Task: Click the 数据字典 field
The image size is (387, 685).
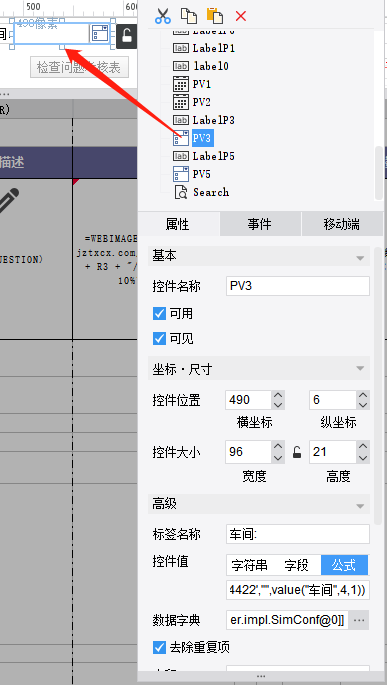Action: (x=287, y=620)
